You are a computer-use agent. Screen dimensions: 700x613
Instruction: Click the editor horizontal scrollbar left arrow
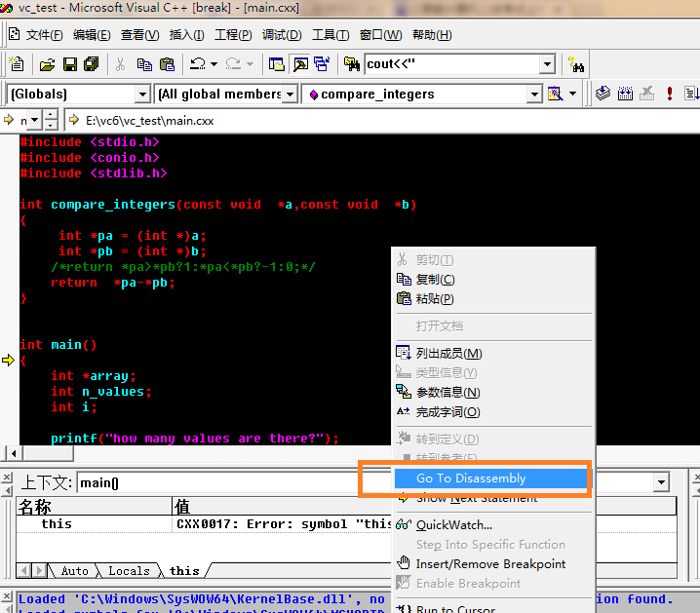pyautogui.click(x=14, y=454)
